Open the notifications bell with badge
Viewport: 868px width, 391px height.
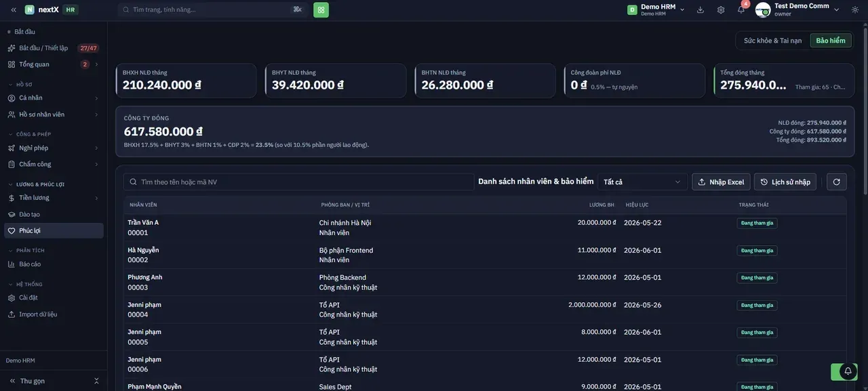741,9
